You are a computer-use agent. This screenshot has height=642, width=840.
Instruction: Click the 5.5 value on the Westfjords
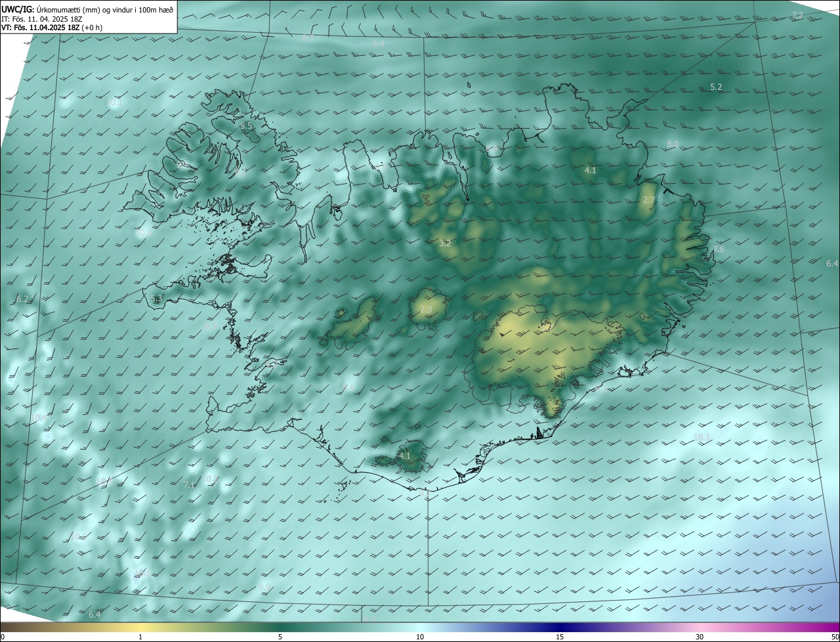pyautogui.click(x=246, y=125)
